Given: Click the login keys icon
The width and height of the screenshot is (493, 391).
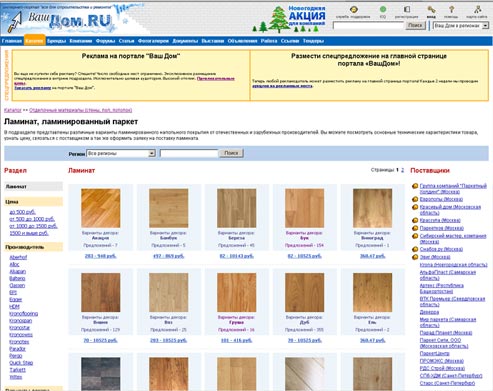Looking at the screenshot, I should point(431,9).
